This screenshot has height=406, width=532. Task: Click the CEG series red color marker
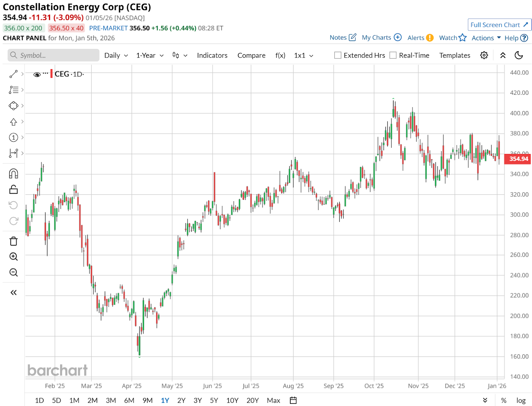tap(51, 74)
